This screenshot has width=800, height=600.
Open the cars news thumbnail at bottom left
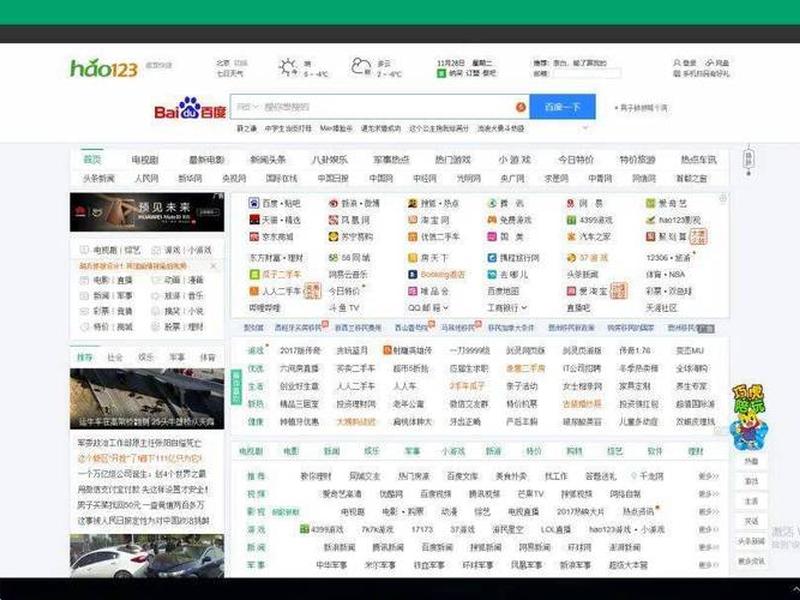[x=147, y=556]
